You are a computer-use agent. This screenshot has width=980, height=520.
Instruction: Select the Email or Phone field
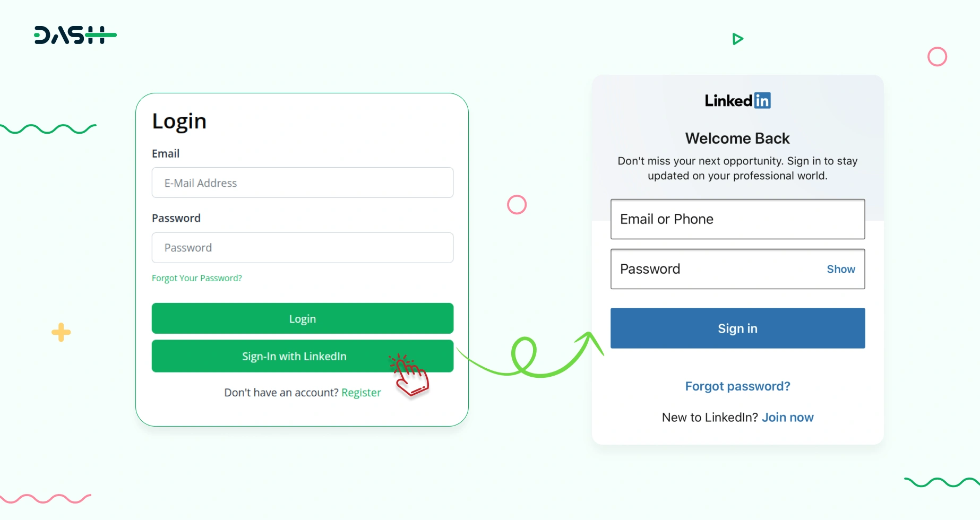click(x=737, y=219)
